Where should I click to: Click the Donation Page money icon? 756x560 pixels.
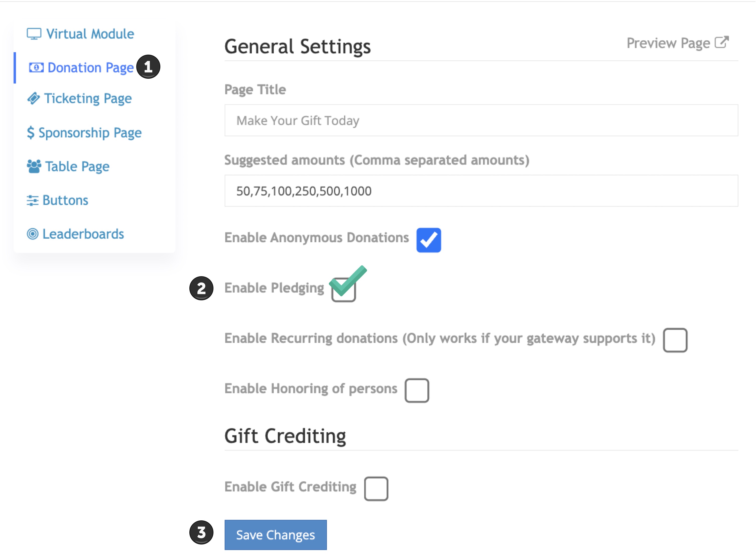click(x=36, y=67)
